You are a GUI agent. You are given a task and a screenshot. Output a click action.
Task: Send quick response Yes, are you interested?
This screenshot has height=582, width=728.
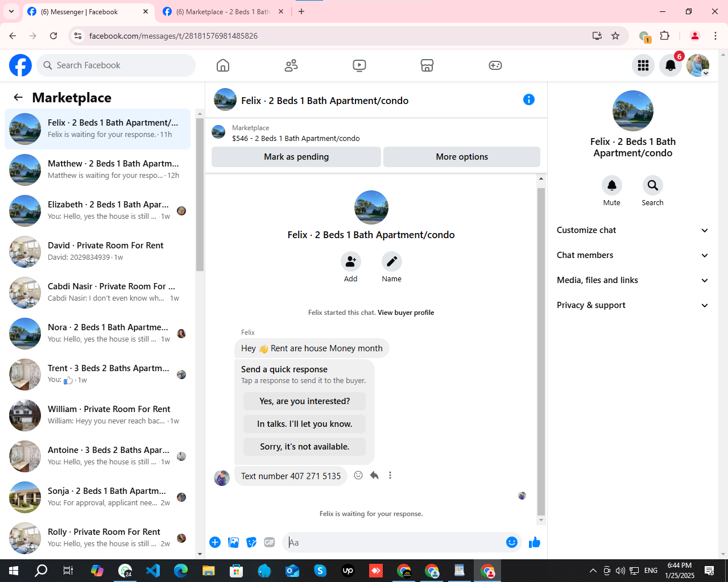point(305,401)
